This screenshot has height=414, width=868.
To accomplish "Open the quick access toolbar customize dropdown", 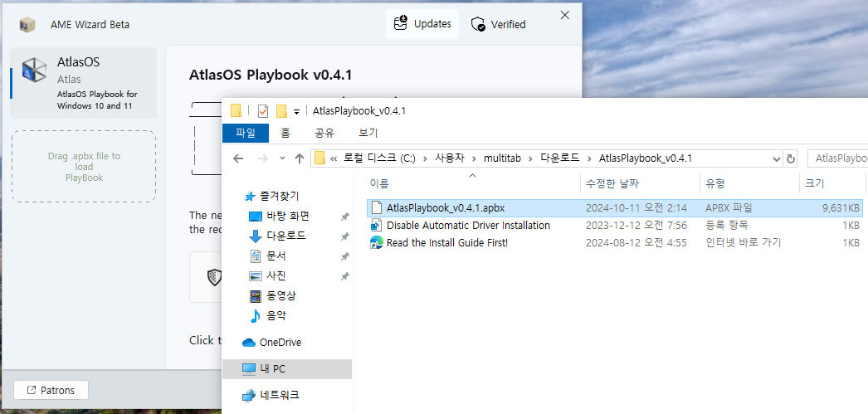I will (296, 112).
